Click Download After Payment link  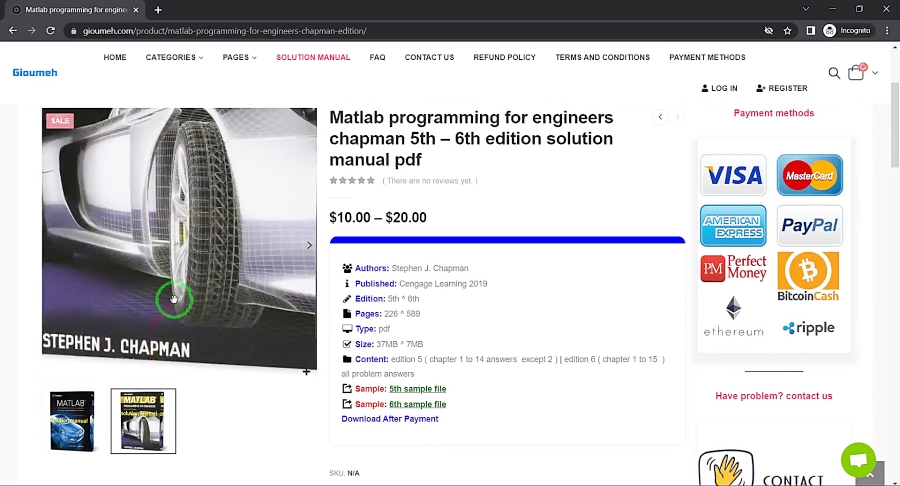pos(390,419)
